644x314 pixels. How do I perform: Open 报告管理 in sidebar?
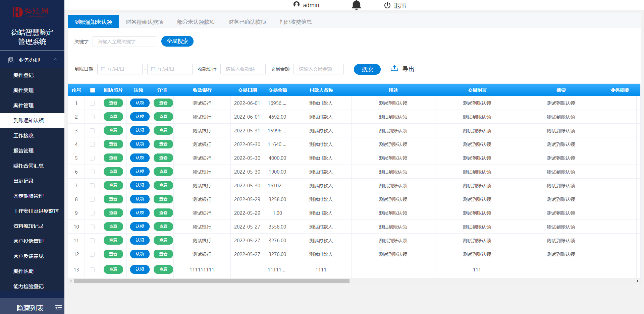point(32,150)
